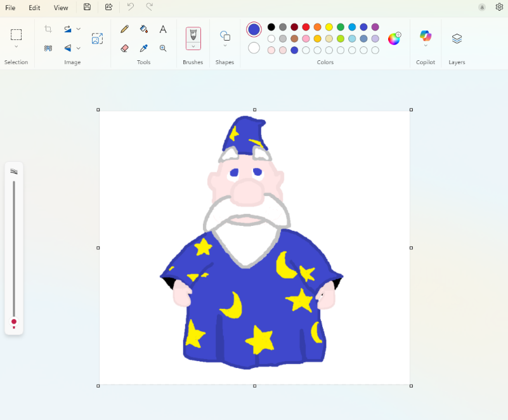
Task: Expand the Flip options chevron
Action: [x=79, y=48]
